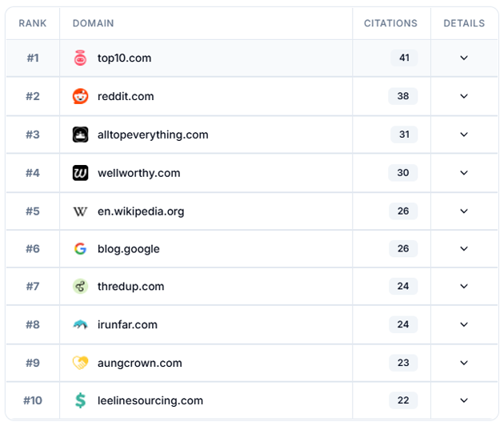Expand details for reddit.com row
The width and height of the screenshot is (504, 426).
point(464,96)
